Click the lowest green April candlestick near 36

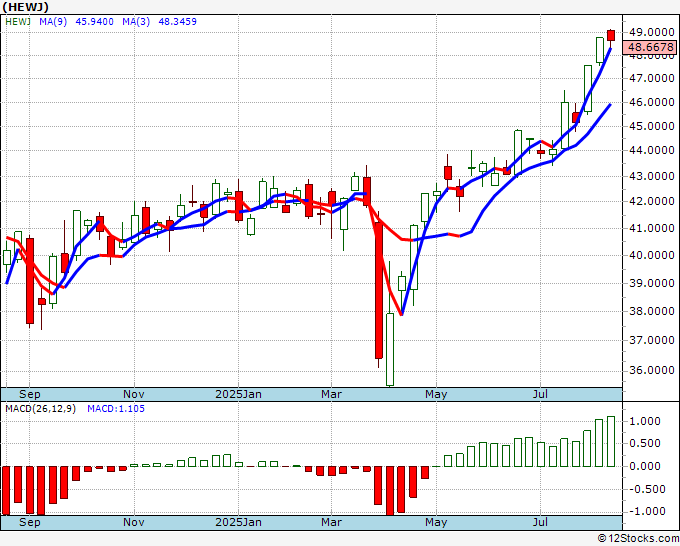(x=390, y=350)
